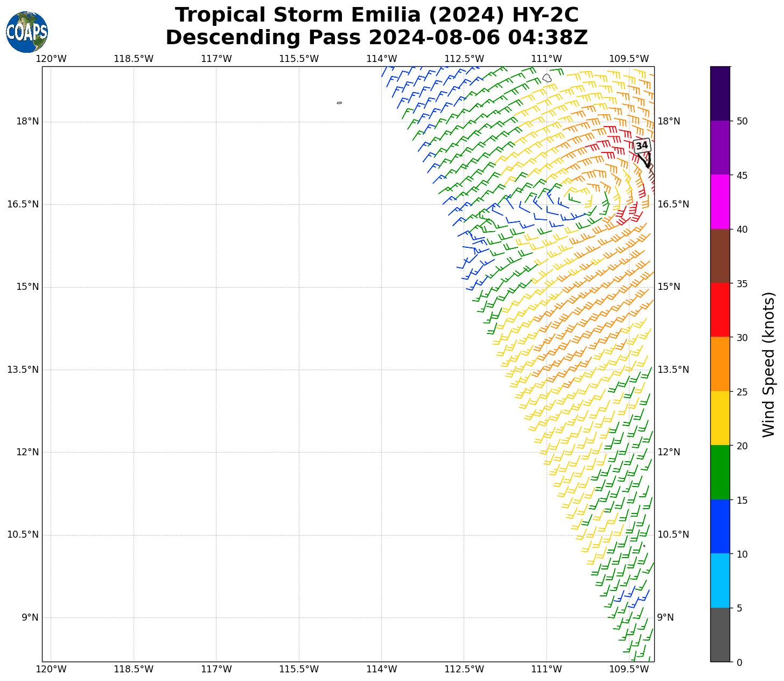784x681 pixels.
Task: Click the 114°W label on bottom axis
Action: point(381,669)
